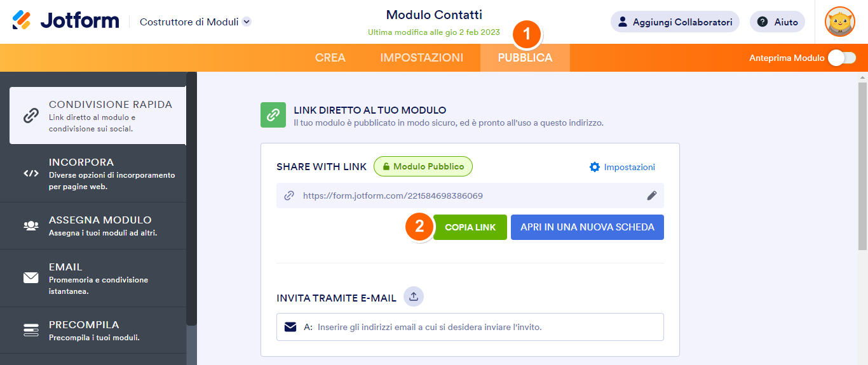Switch to the CREA tab
The height and width of the screenshot is (365, 868).
(x=330, y=58)
